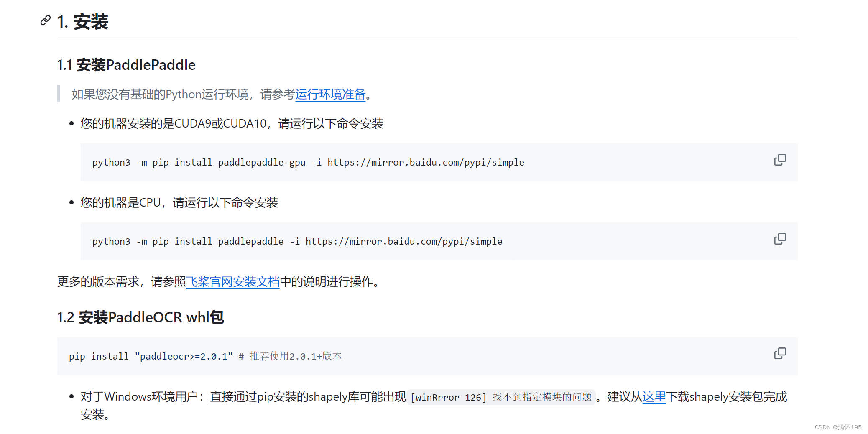Click the 1.2 安装PaddleOCR whl包 heading

(x=140, y=317)
